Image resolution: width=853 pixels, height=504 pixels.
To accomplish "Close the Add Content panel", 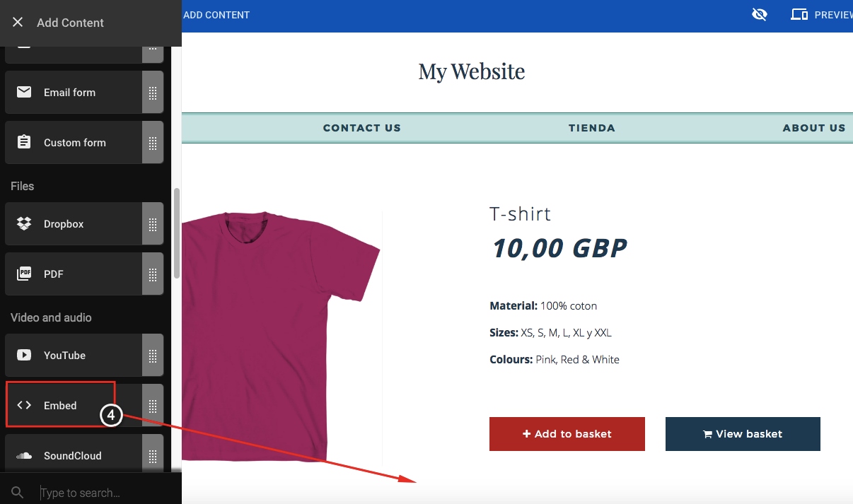I will coord(18,23).
